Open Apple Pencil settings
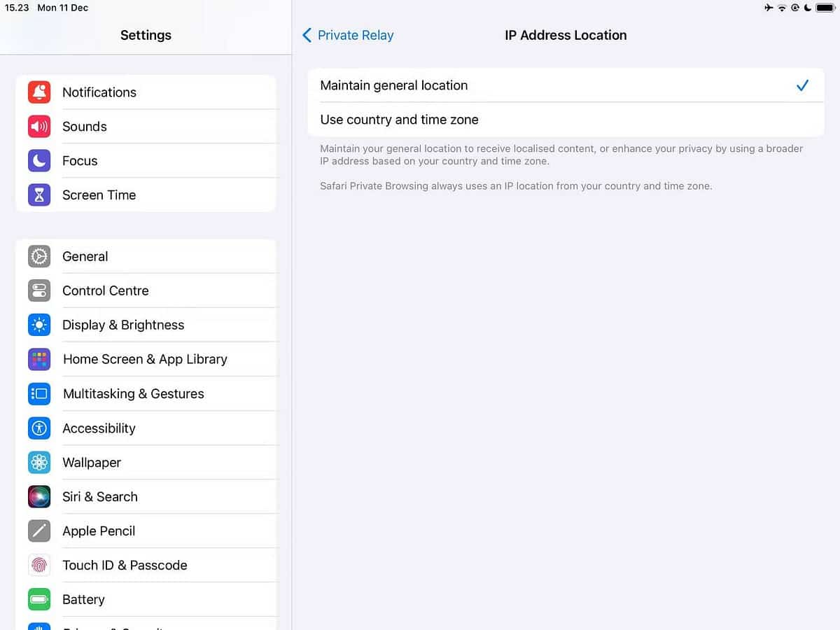Screen dimensions: 840x630 99,531
